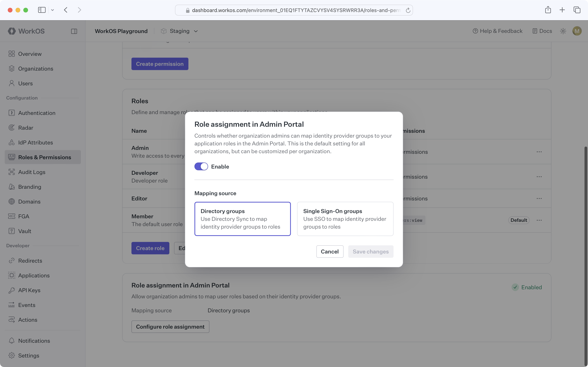Click the Domains globe icon
The image size is (588, 367).
click(x=12, y=201)
